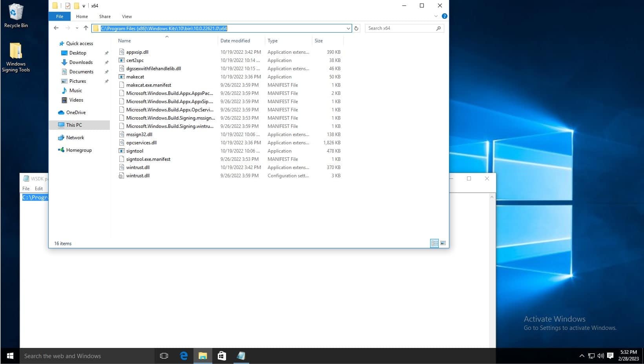Image resolution: width=644 pixels, height=364 pixels.
Task: Open the Store app from the taskbar
Action: point(222,356)
